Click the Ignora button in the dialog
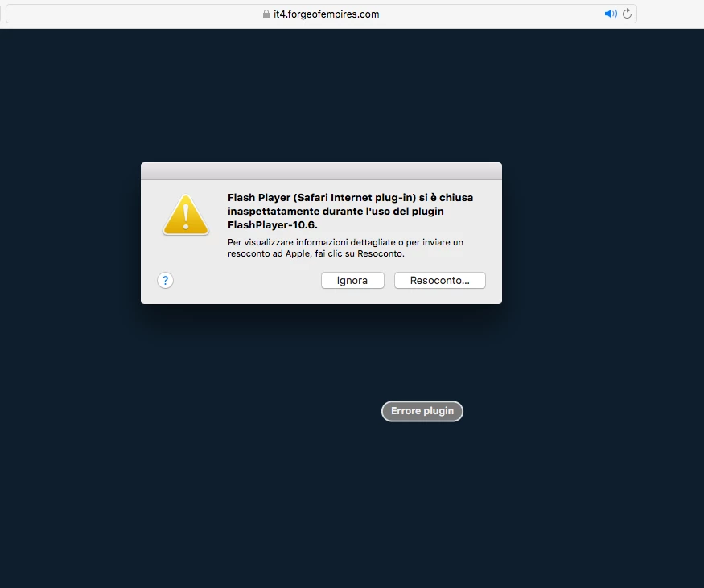The height and width of the screenshot is (588, 704). [352, 281]
